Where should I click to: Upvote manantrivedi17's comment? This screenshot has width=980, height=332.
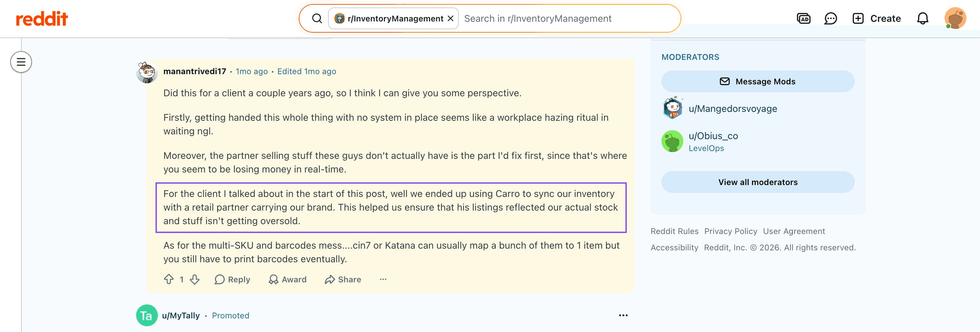pos(168,280)
